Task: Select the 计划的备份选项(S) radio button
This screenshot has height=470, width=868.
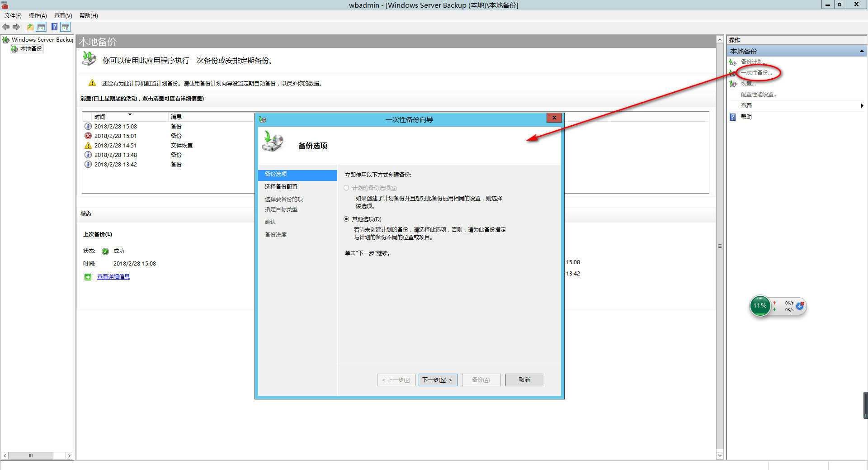Action: point(346,188)
